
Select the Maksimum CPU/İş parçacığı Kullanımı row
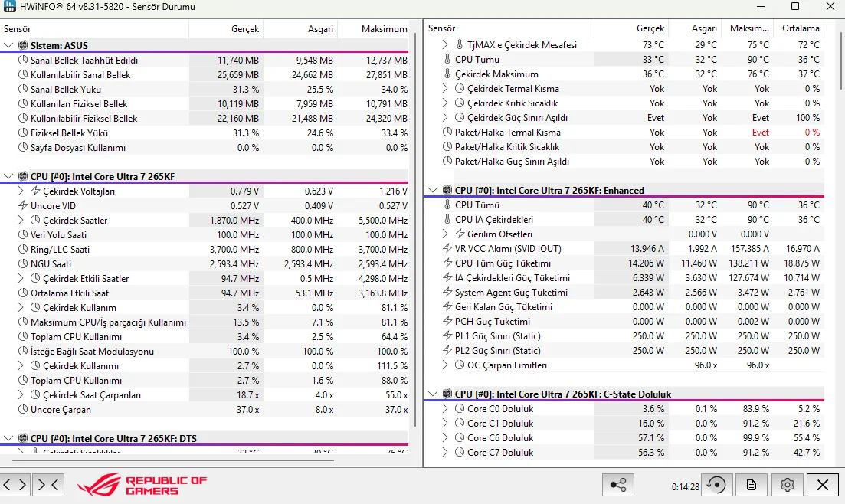coord(205,322)
